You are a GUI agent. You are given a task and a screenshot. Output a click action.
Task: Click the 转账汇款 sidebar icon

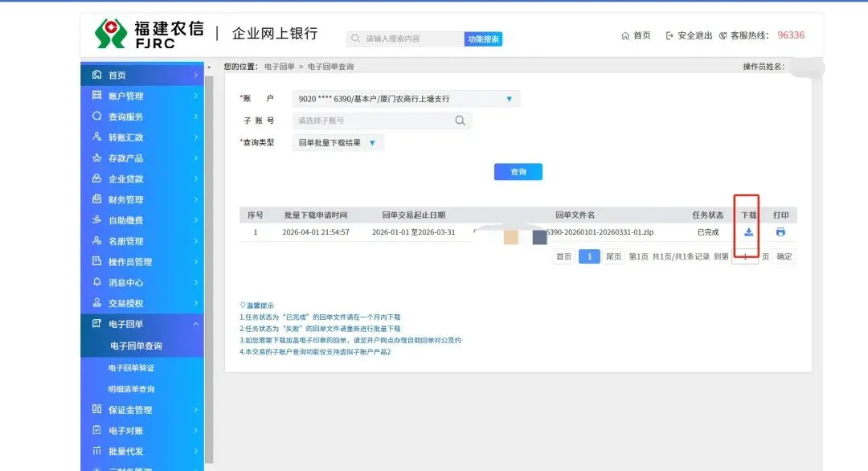(x=97, y=137)
